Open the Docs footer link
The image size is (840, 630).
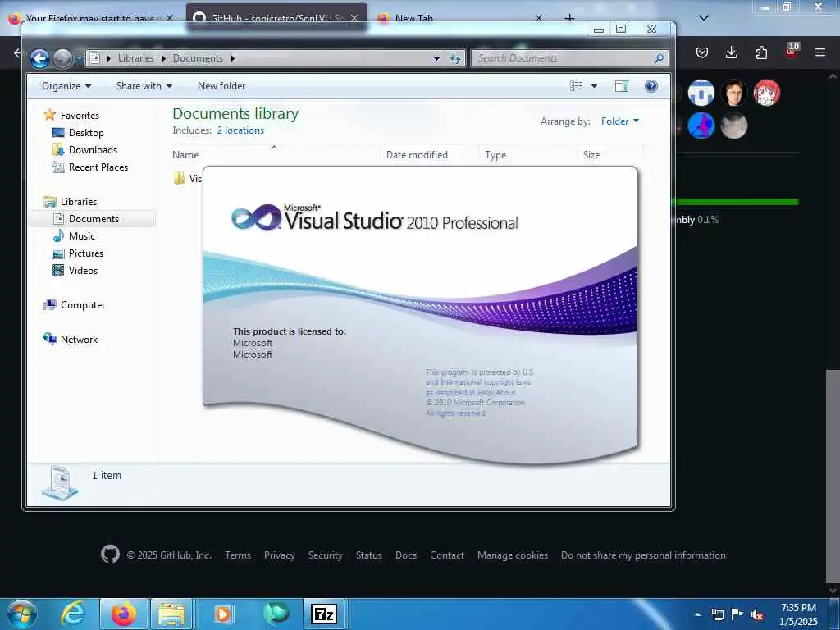tap(406, 555)
